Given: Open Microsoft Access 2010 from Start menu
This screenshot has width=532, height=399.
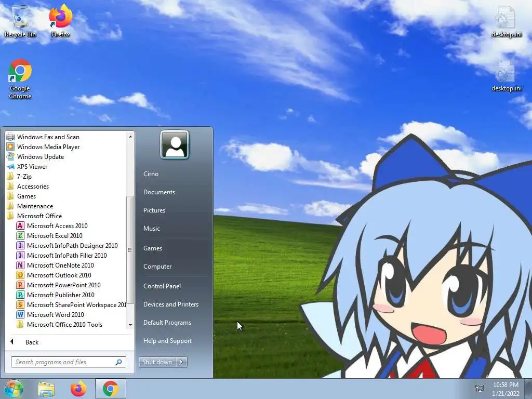Looking at the screenshot, I should [51, 225].
